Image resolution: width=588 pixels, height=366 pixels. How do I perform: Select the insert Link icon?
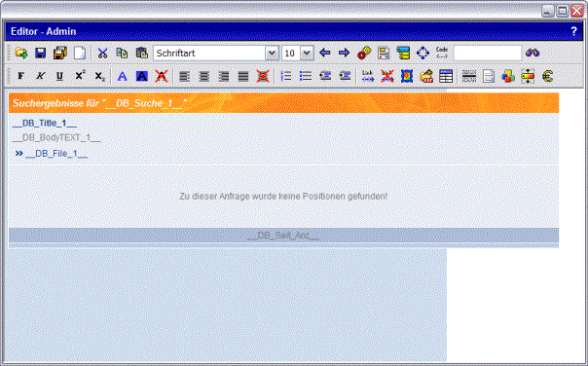point(368,76)
